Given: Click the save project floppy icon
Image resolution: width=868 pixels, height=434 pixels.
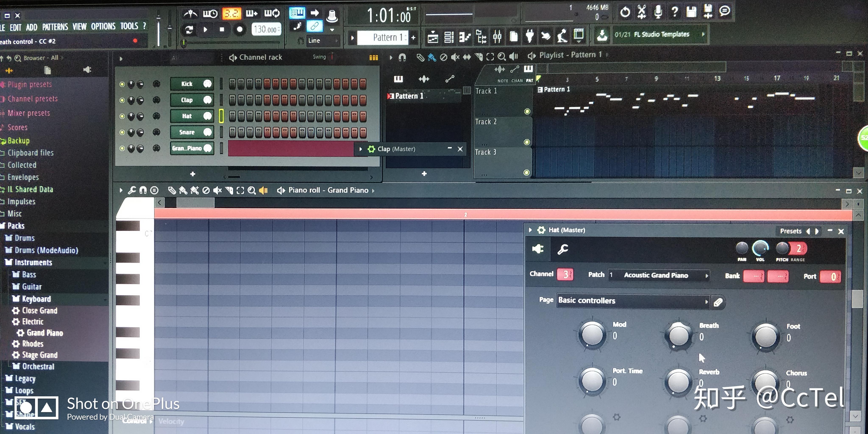Looking at the screenshot, I should 691,12.
